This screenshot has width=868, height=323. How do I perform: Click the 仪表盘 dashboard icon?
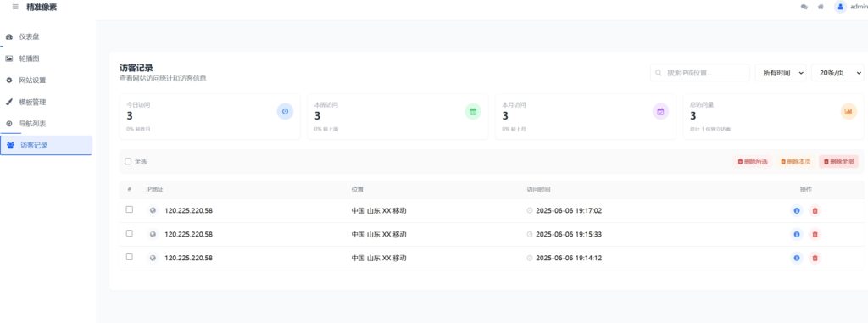tap(8, 36)
